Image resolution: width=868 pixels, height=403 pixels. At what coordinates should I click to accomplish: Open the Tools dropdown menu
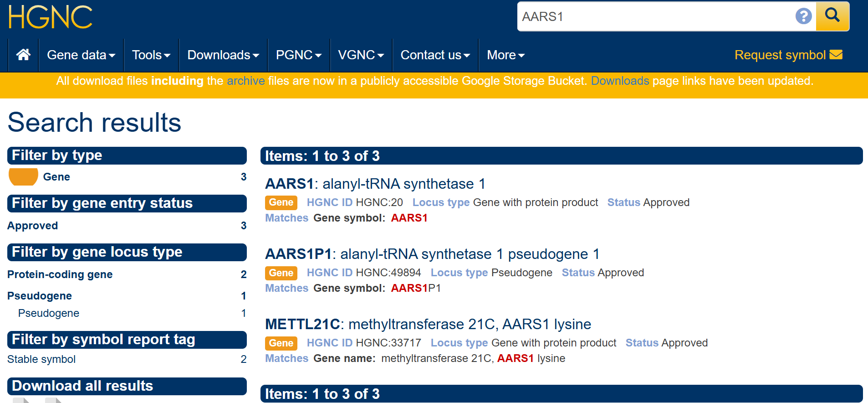coord(151,55)
